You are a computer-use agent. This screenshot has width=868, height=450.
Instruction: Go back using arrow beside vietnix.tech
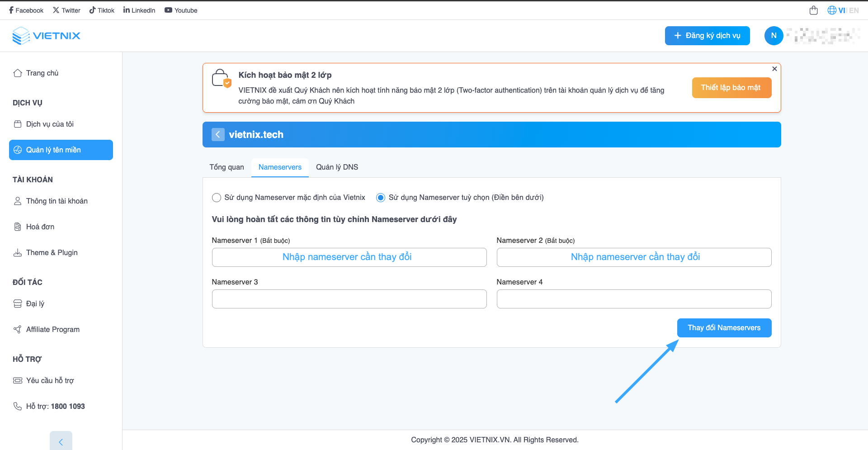(x=218, y=134)
